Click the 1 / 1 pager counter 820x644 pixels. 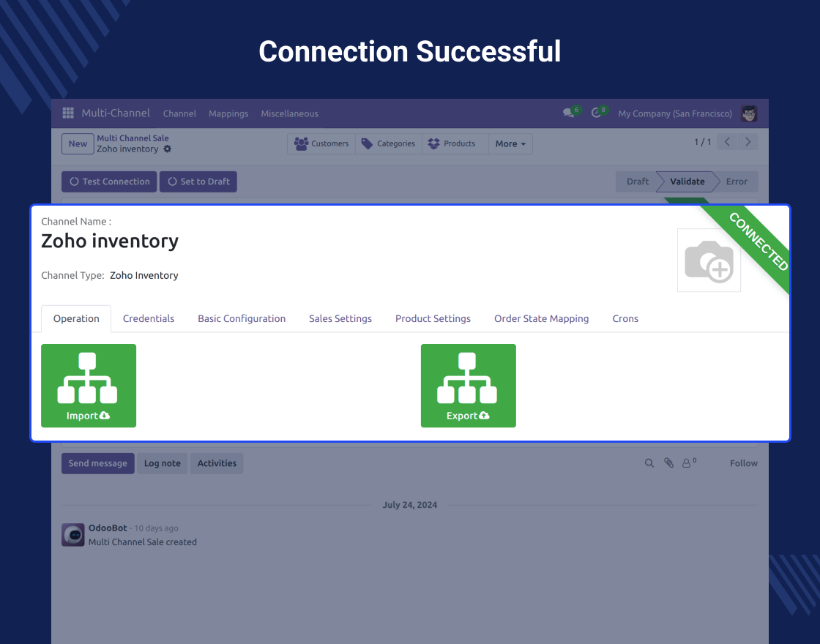click(x=702, y=142)
